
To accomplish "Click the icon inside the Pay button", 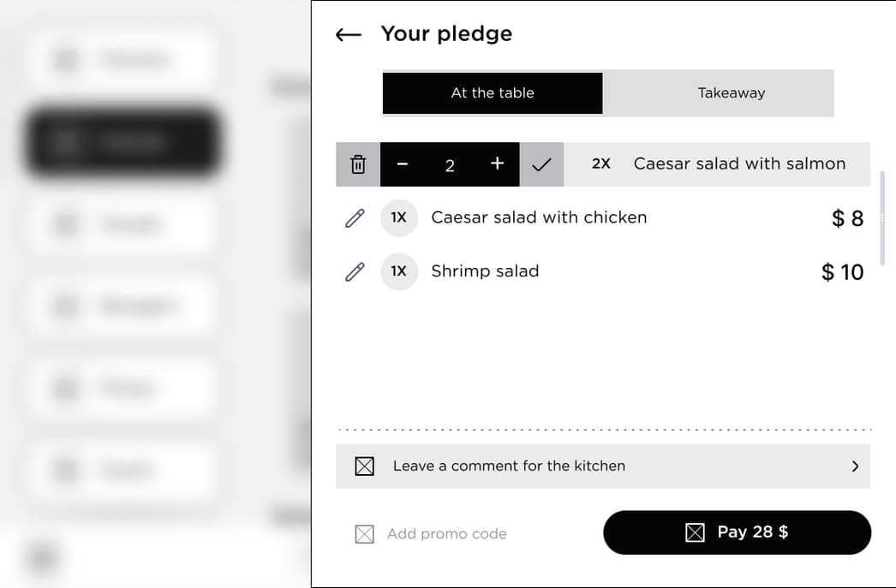I will click(x=695, y=532).
